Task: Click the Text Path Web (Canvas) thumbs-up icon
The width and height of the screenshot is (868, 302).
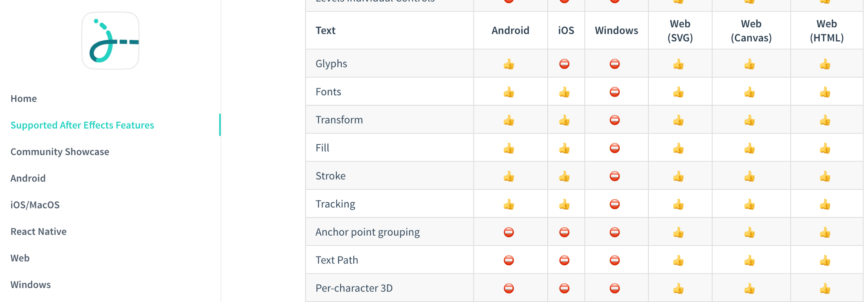Action: (x=750, y=261)
